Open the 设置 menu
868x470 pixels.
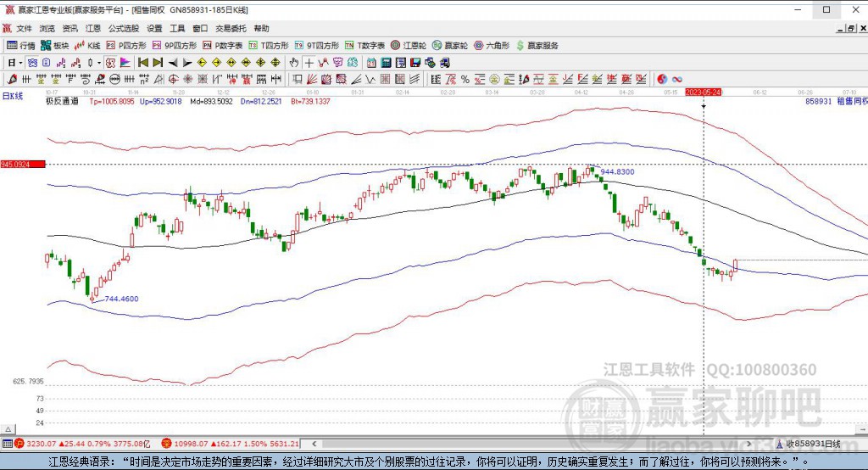click(154, 28)
